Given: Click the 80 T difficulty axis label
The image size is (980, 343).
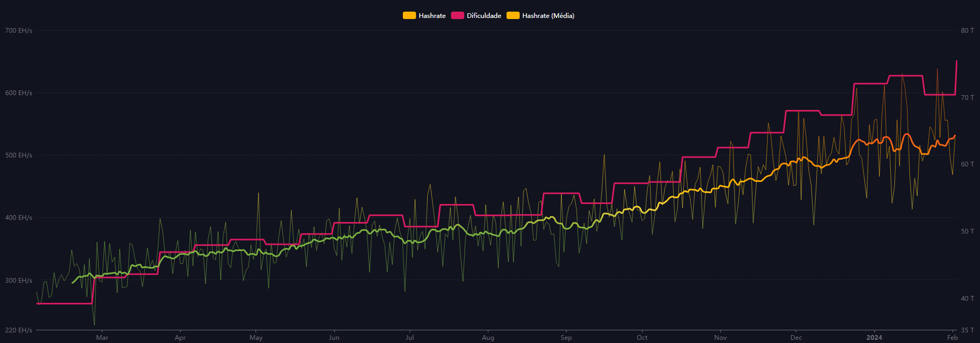Looking at the screenshot, I should coord(967,31).
